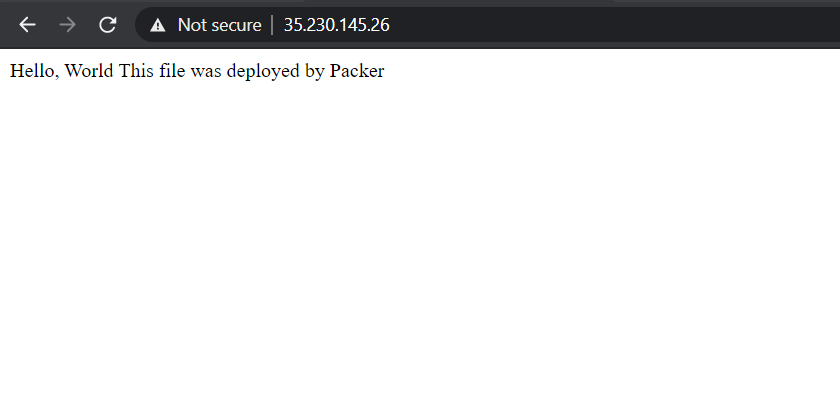Click the divider after "Not secure"
The height and width of the screenshot is (398, 840).
click(272, 25)
